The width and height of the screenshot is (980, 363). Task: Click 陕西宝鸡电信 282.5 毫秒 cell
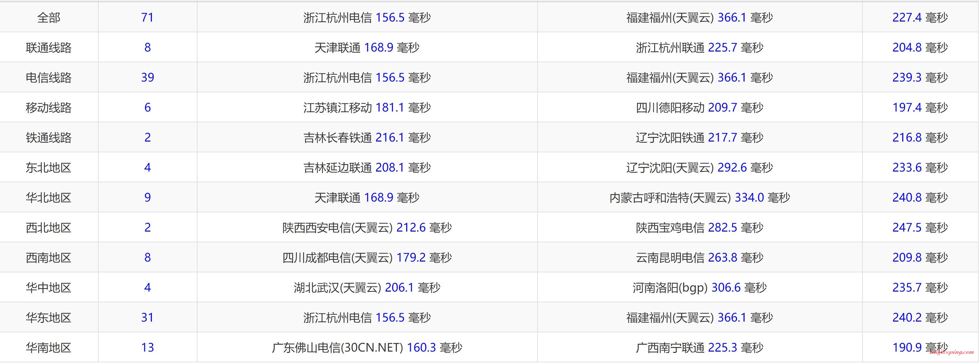point(699,228)
